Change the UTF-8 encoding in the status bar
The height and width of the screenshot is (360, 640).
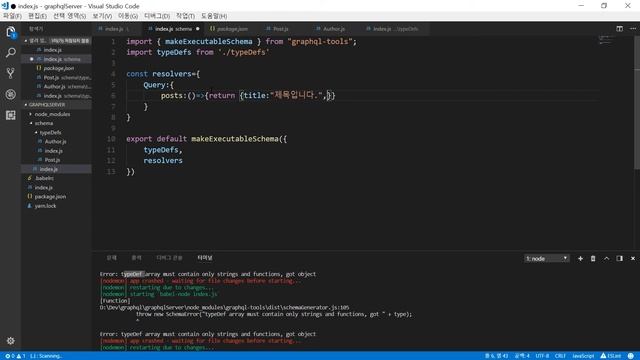(542, 356)
